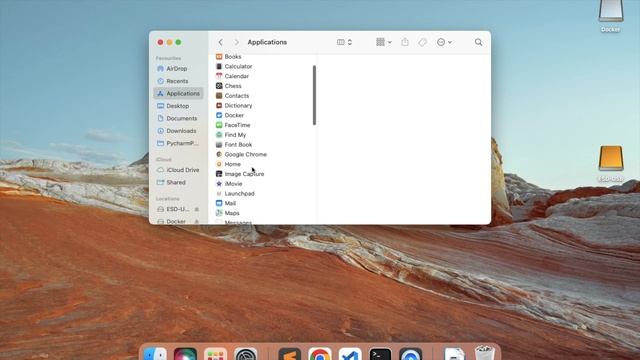
Task: Open Sublime Text from the Dock
Action: tap(289, 354)
